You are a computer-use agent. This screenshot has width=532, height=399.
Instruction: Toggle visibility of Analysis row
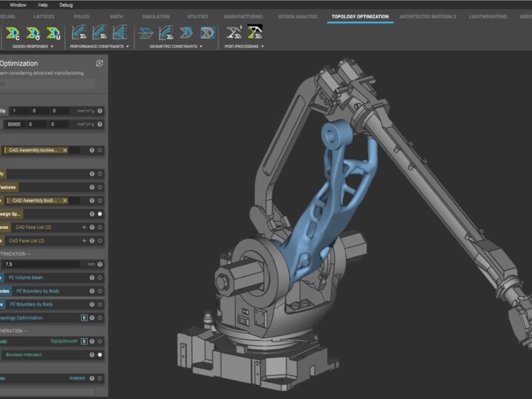tap(100, 378)
